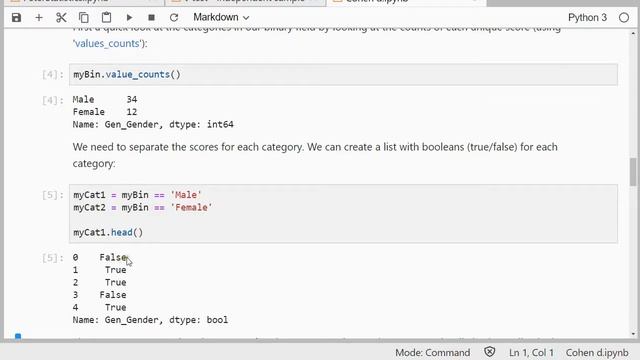This screenshot has width=640, height=360.
Task: Open the 'values_counts' link
Action: [107, 43]
